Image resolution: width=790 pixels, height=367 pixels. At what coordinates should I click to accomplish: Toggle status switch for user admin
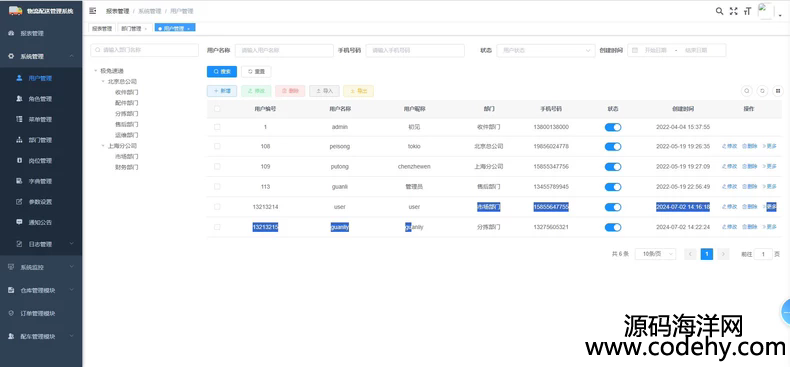(613, 127)
